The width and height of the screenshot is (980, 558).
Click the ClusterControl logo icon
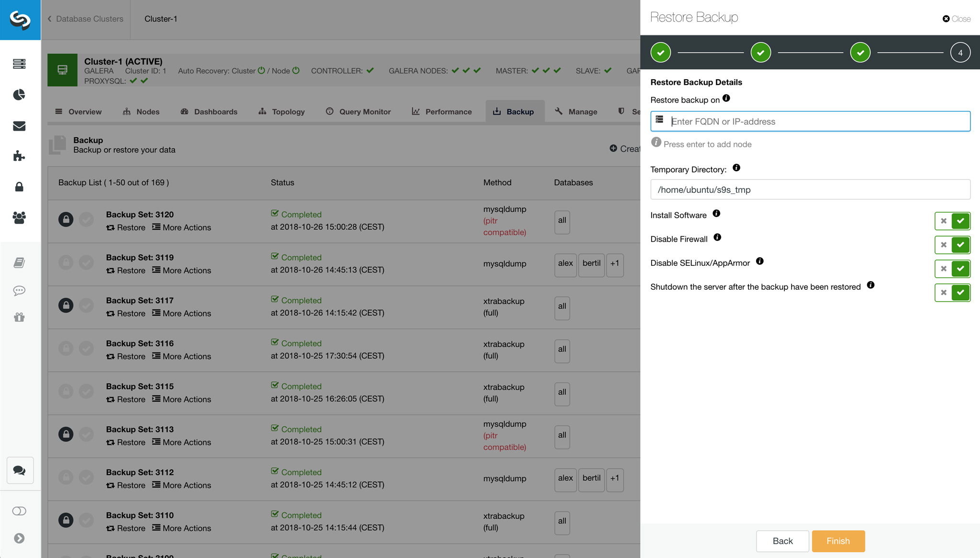(20, 20)
